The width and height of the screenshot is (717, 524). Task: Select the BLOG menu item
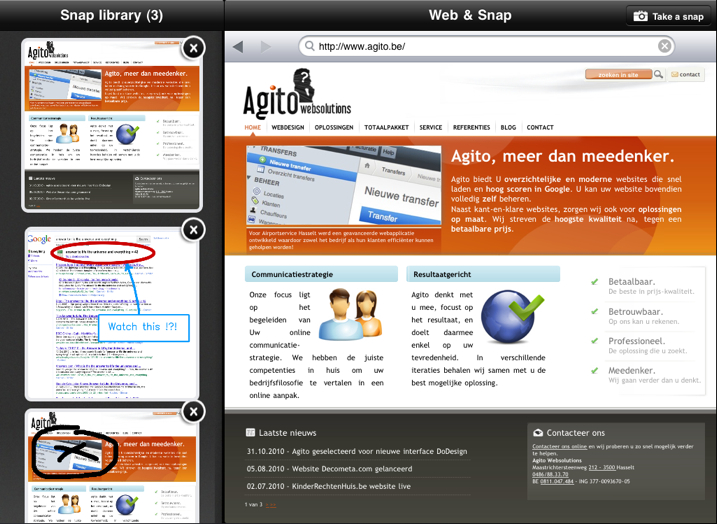508,128
